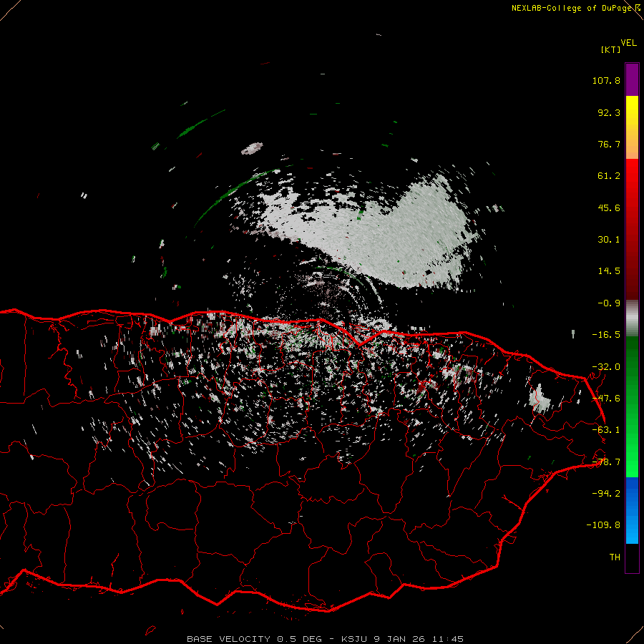Select the 107.8 legend value
Screen dimensions: 644x644
pos(606,80)
